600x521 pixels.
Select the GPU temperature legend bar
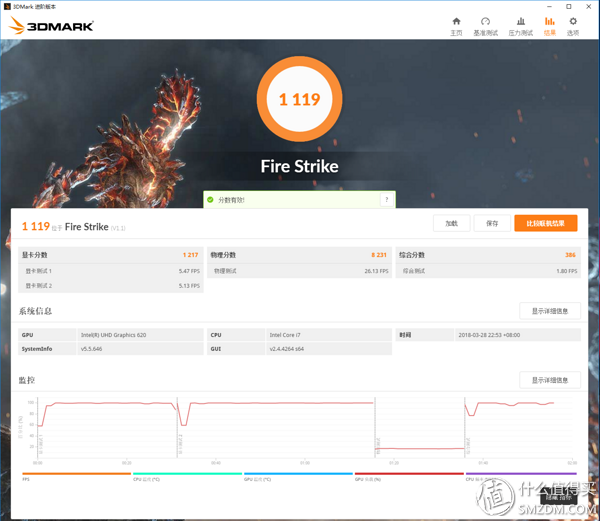pyautogui.click(x=298, y=476)
